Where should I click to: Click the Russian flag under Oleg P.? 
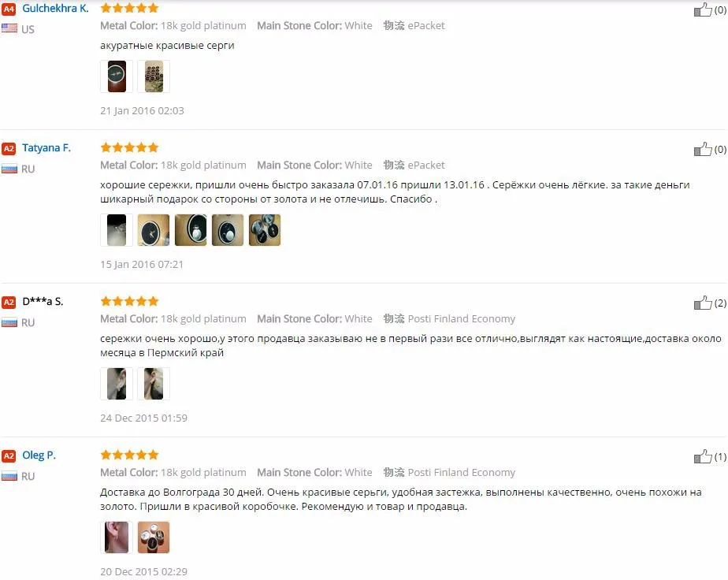pos(9,476)
